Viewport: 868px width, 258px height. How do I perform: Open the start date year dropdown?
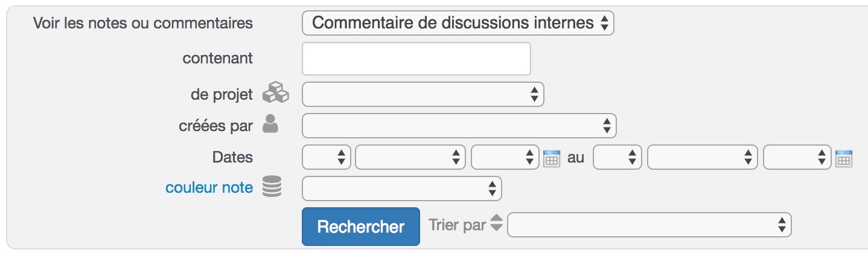click(x=505, y=157)
